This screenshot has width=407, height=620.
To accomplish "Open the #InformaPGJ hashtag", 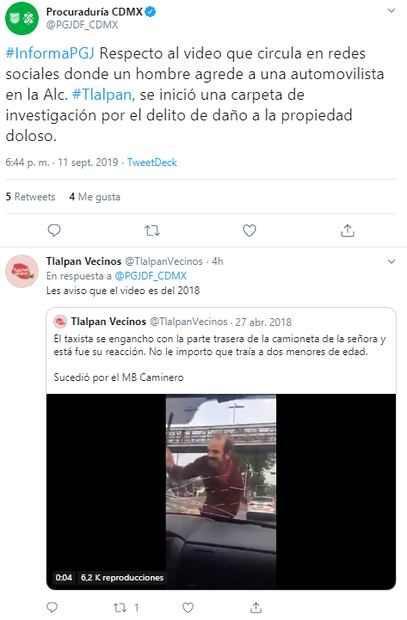I will (x=50, y=53).
